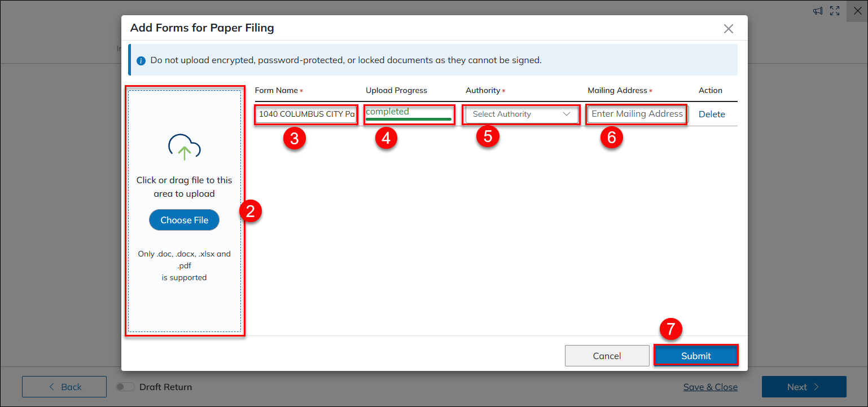Click into the Enter Mailing Address field

coord(637,114)
